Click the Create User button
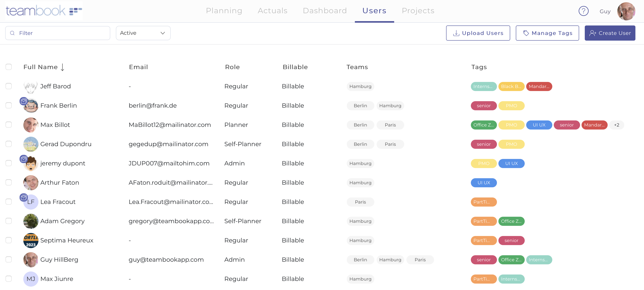Viewport: 644px width, 290px height. pyautogui.click(x=610, y=33)
